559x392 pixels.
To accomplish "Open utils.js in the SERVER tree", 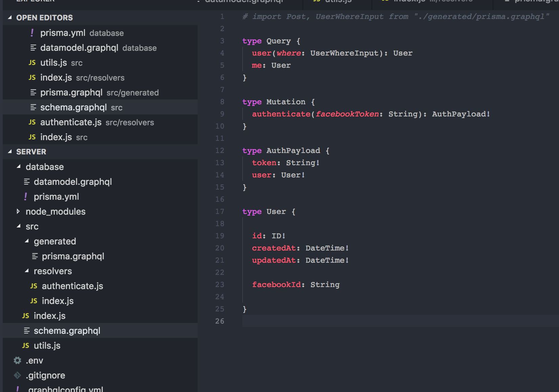I will 100,346.
